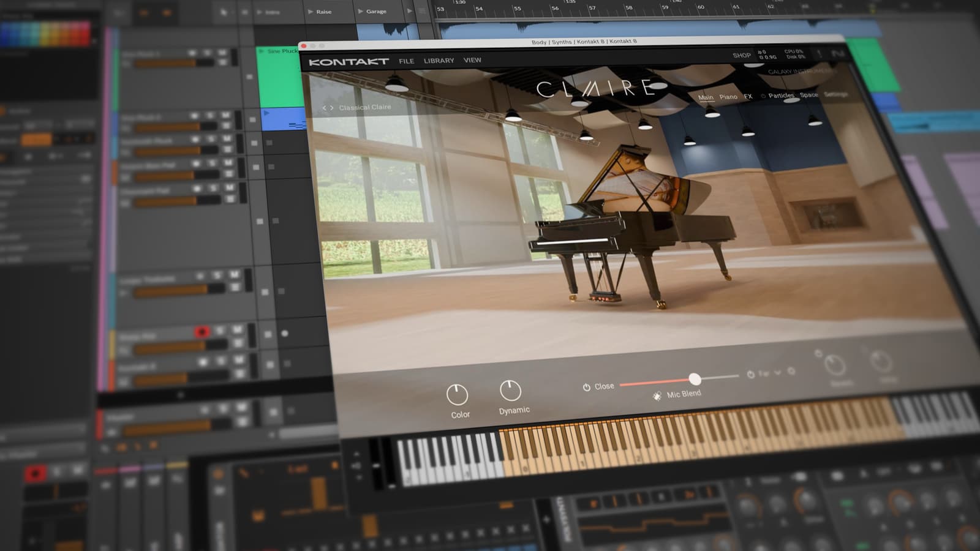
Task: Expand the Far mic dropdown chevron
Action: tap(777, 372)
